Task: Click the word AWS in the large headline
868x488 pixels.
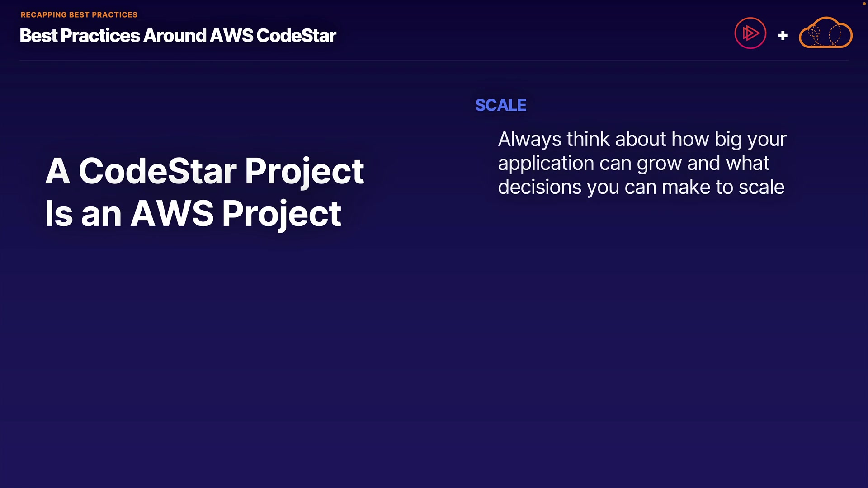Action: tap(172, 213)
